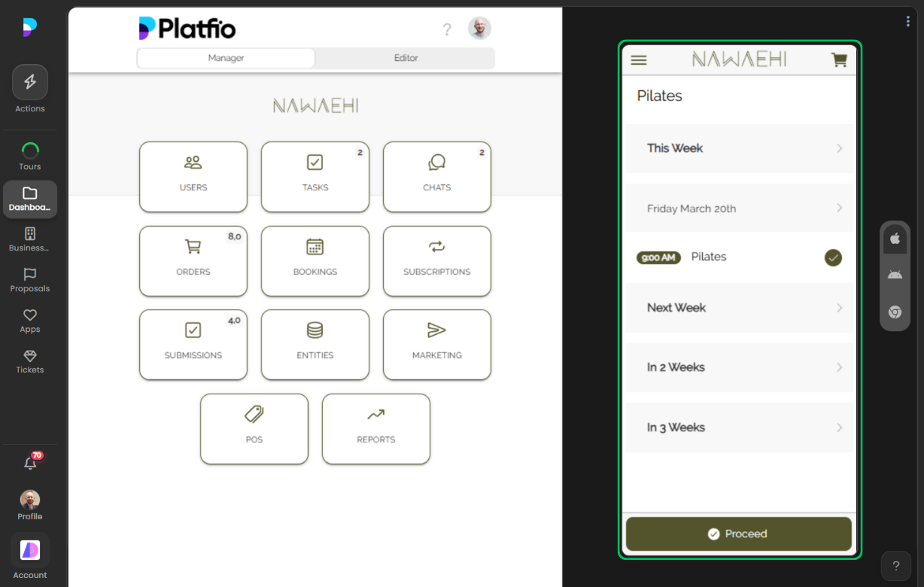Viewport: 924px width, 587px height.
Task: Uncheck the 9:00 AM Pilates booking checkmark
Action: [833, 257]
